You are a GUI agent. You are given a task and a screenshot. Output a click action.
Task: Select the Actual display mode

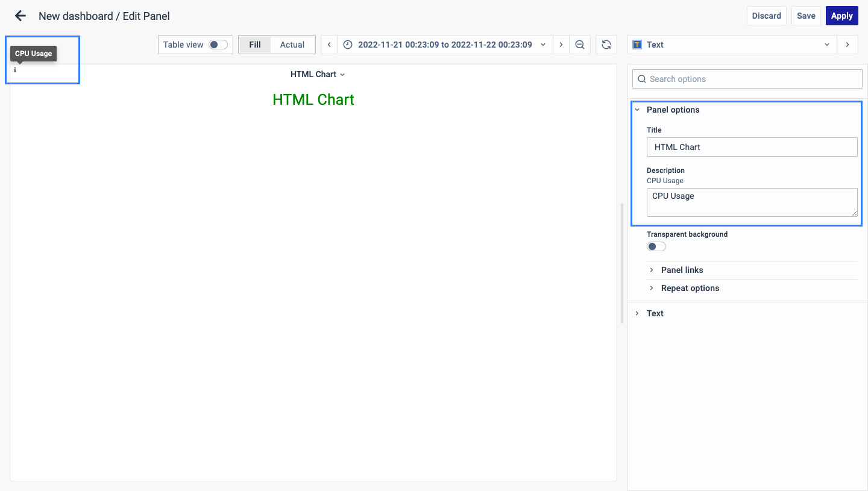pos(292,45)
